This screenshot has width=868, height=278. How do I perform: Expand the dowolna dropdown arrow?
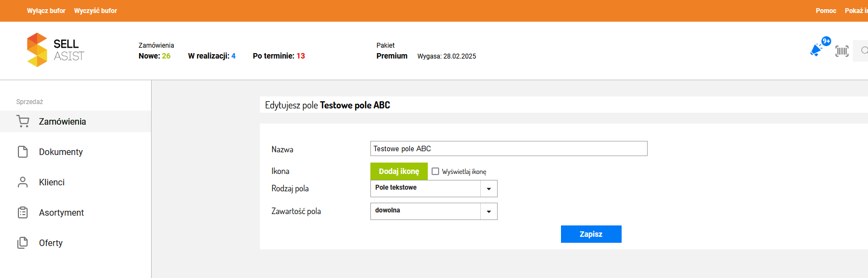(489, 211)
